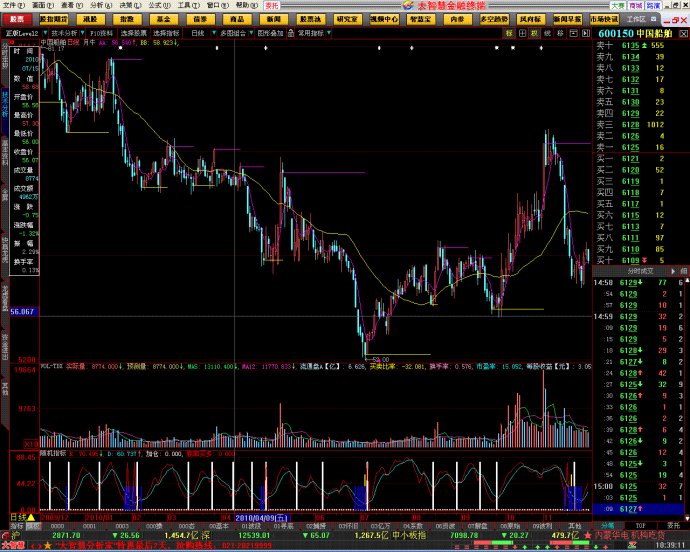
Task: Open the 股指期货 section
Action: (x=54, y=19)
